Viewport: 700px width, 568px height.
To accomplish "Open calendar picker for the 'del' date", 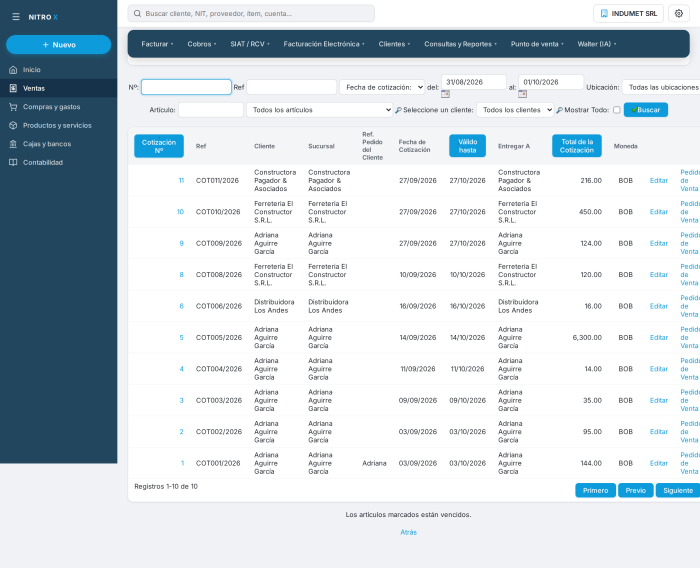I will (445, 94).
